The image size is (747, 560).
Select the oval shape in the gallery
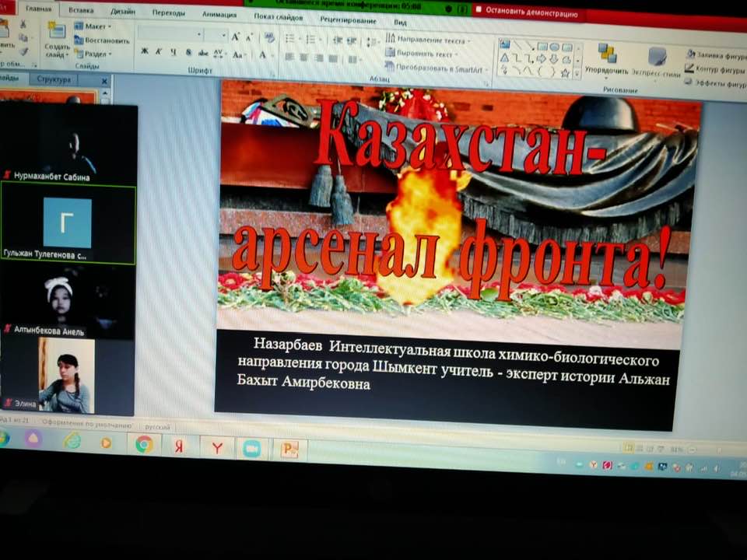555,47
